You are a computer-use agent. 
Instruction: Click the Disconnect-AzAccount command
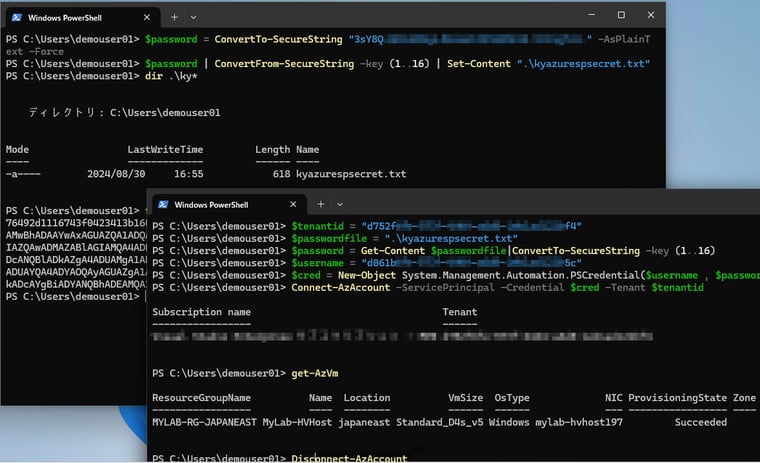click(x=349, y=458)
